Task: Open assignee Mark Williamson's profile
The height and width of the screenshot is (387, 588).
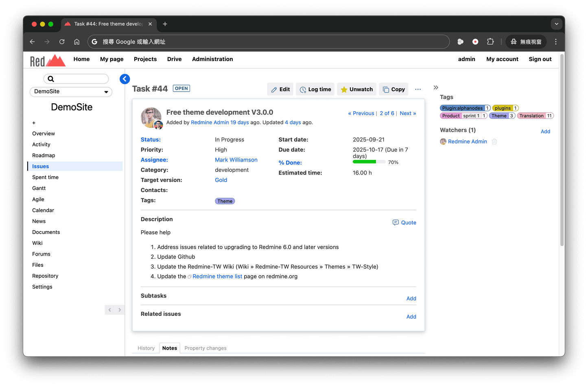Action: pyautogui.click(x=236, y=160)
